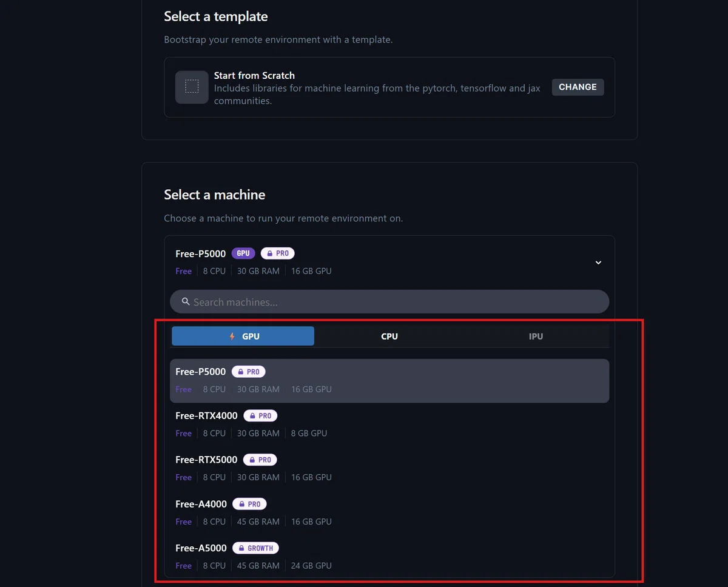The width and height of the screenshot is (728, 587).
Task: Click the GROWTH lock badge beside Free-A5000
Action: (x=255, y=548)
